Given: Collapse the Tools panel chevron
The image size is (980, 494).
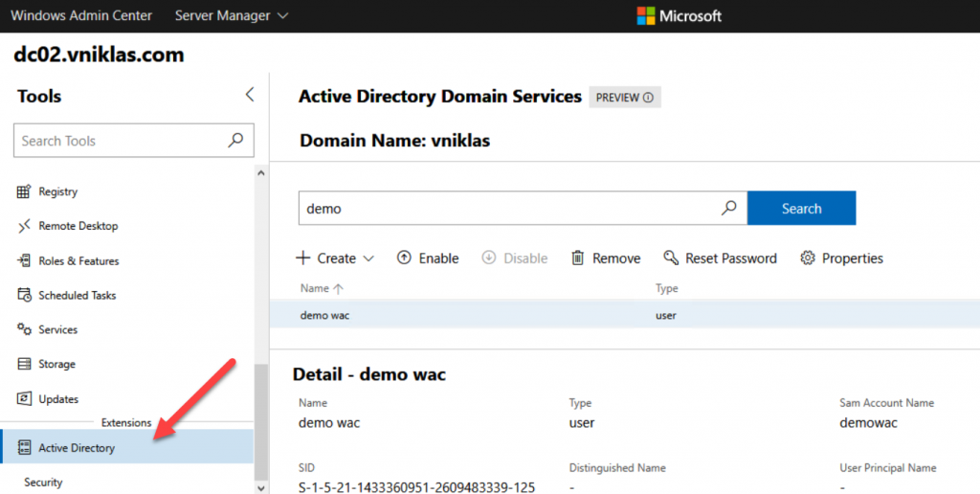Looking at the screenshot, I should (x=250, y=95).
